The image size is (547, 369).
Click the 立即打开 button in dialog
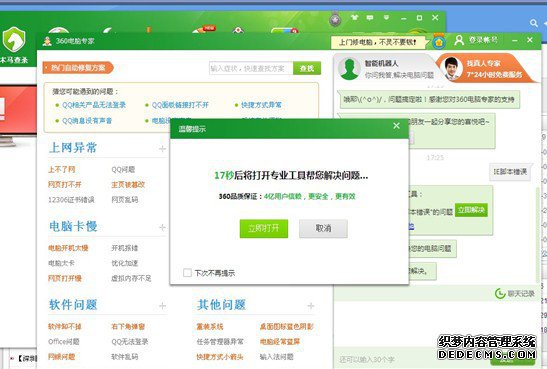[x=264, y=228]
